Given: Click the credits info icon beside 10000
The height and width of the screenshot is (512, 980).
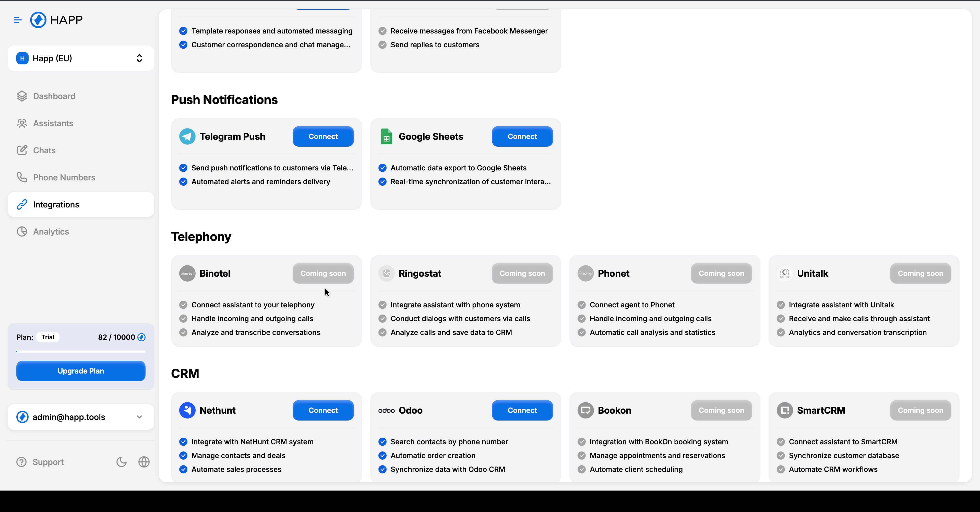Looking at the screenshot, I should [141, 337].
